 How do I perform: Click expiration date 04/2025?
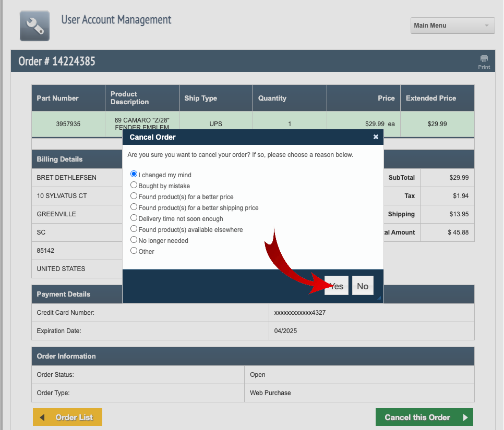click(x=285, y=331)
